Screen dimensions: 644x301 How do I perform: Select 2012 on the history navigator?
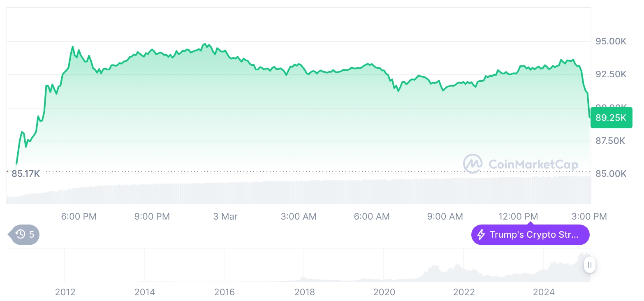pos(65,292)
